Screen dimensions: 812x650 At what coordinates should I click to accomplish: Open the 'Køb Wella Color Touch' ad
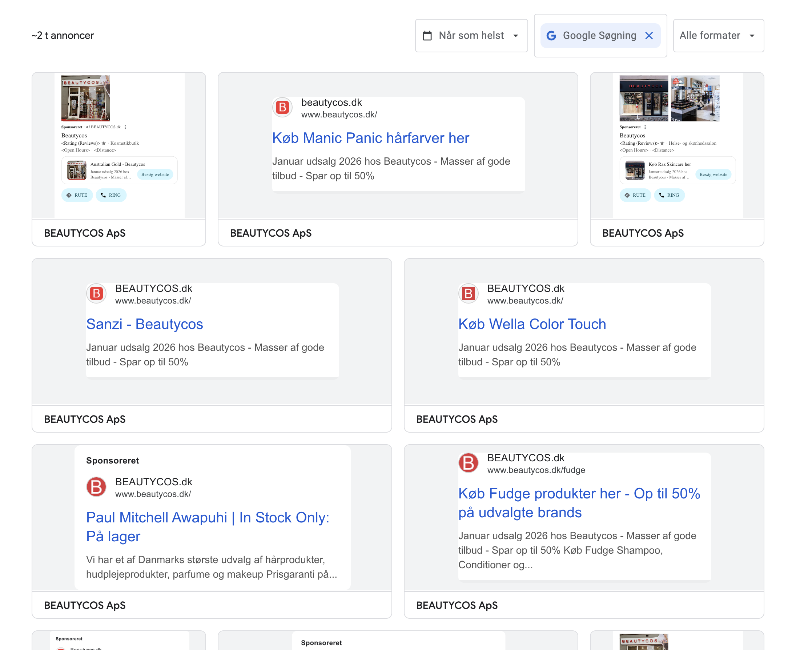coord(532,324)
